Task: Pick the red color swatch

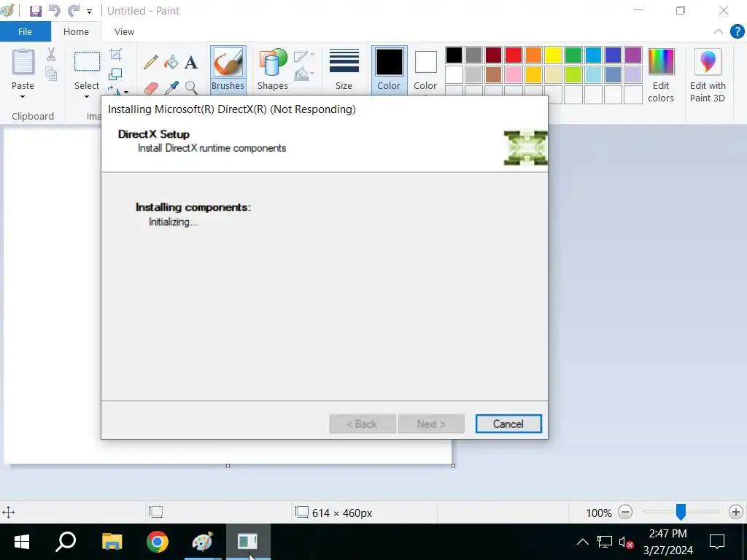Action: pyautogui.click(x=514, y=55)
